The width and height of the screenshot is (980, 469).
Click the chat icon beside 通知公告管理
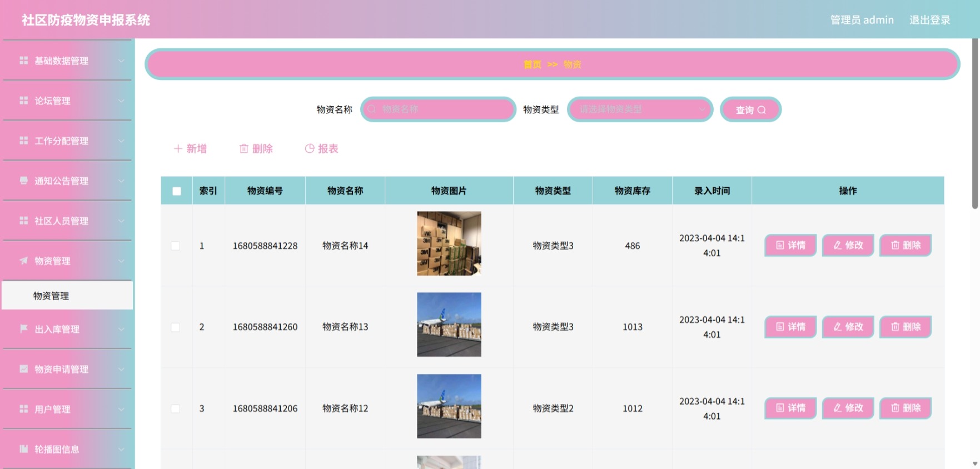(x=23, y=181)
